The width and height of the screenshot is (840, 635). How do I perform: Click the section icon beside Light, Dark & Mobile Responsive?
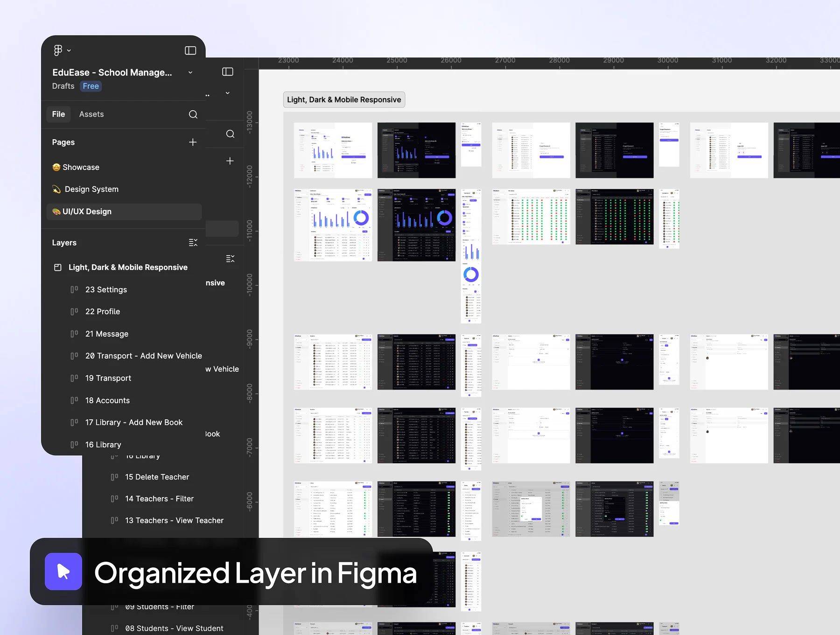click(58, 268)
